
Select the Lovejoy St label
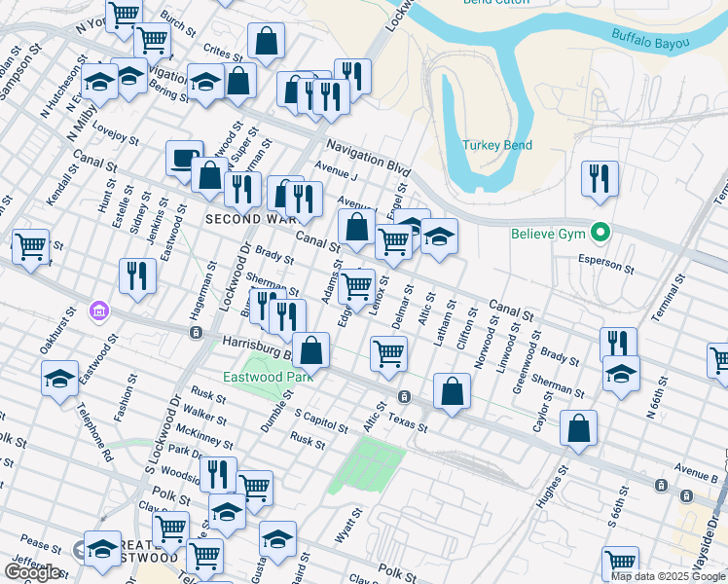pos(116,133)
